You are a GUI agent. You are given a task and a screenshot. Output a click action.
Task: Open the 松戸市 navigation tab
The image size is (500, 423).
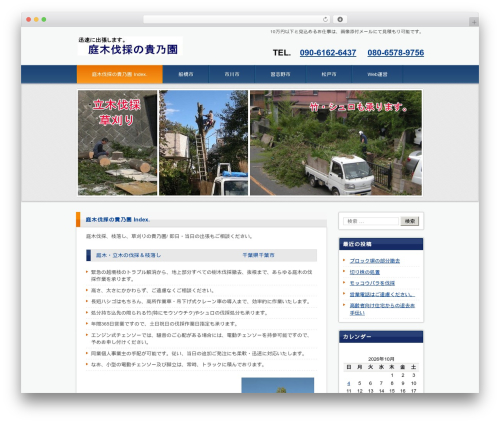point(329,74)
